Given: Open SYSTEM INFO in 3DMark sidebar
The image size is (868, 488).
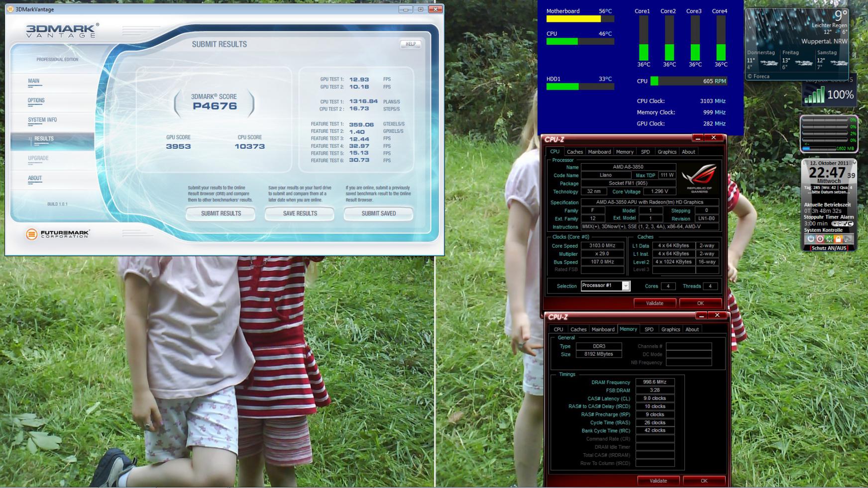Looking at the screenshot, I should [42, 120].
